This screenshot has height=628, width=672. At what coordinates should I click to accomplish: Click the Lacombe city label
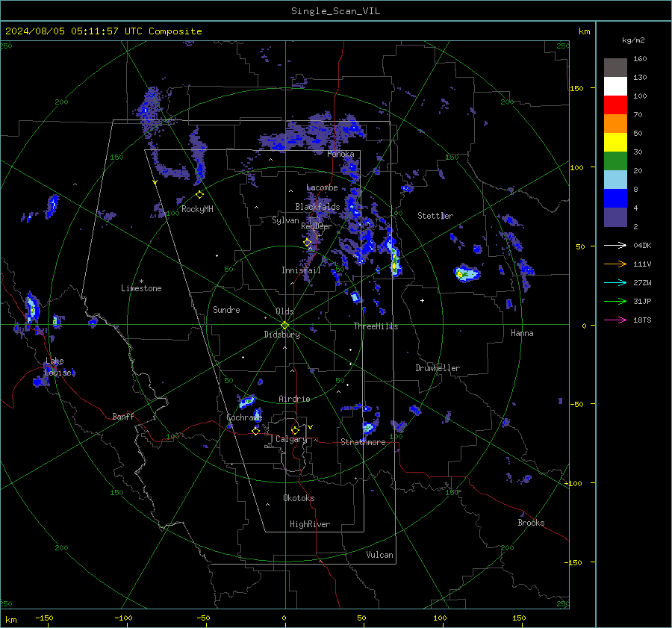point(322,187)
